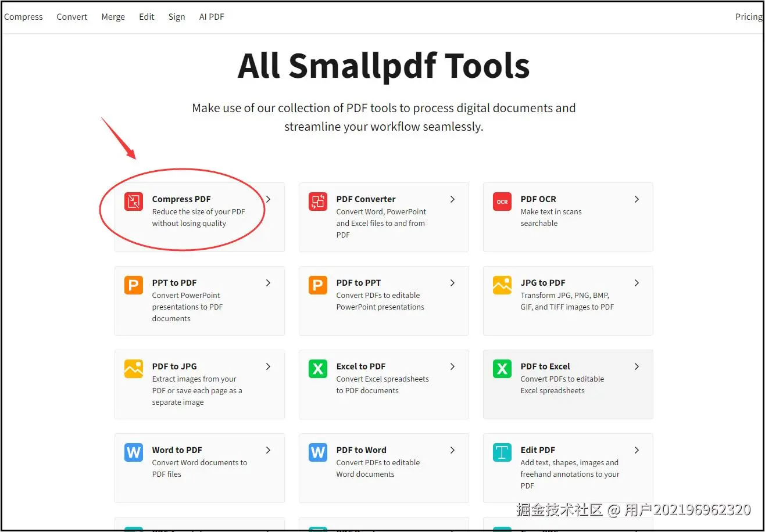Click the green PDF to Excel icon
This screenshot has width=765, height=532.
tap(502, 369)
